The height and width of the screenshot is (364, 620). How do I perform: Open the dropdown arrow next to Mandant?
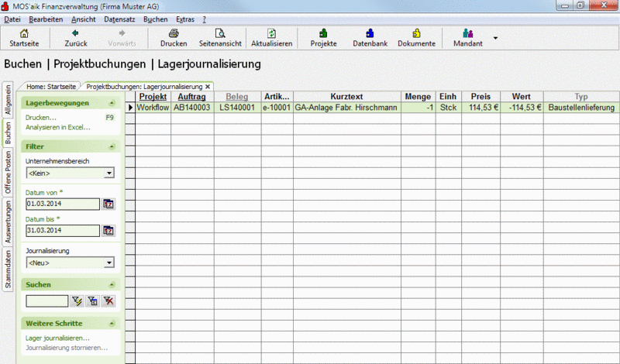(495, 38)
